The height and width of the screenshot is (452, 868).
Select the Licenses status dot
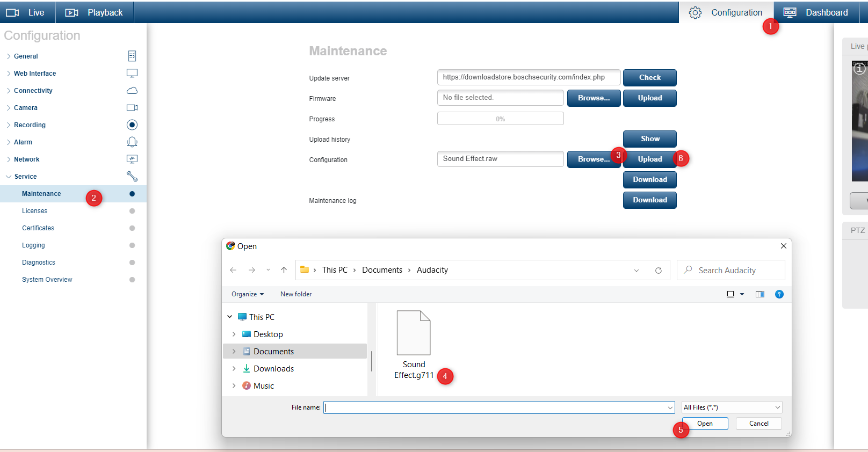coord(132,211)
